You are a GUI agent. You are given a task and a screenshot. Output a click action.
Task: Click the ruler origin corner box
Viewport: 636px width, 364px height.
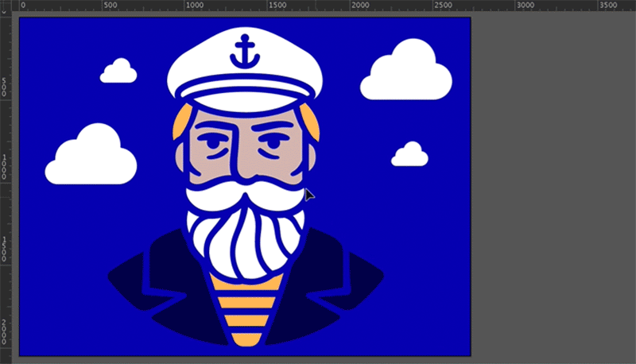(6, 5)
